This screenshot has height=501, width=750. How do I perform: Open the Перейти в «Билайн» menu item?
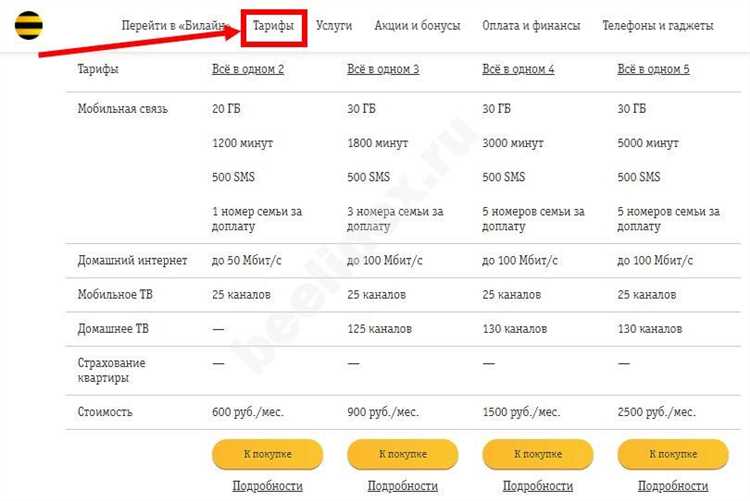(x=175, y=25)
